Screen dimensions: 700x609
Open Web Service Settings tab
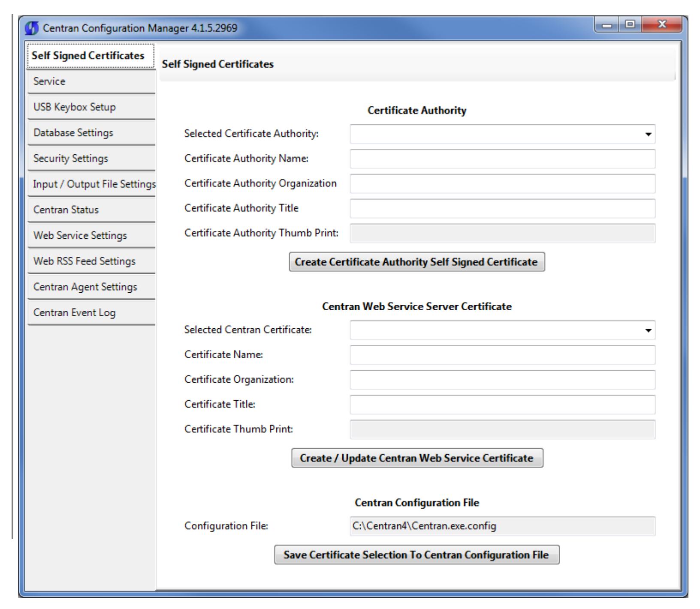(x=91, y=236)
